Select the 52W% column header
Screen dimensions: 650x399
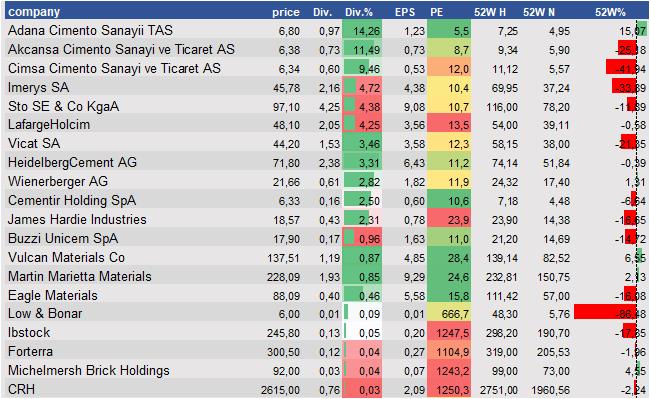coord(610,12)
